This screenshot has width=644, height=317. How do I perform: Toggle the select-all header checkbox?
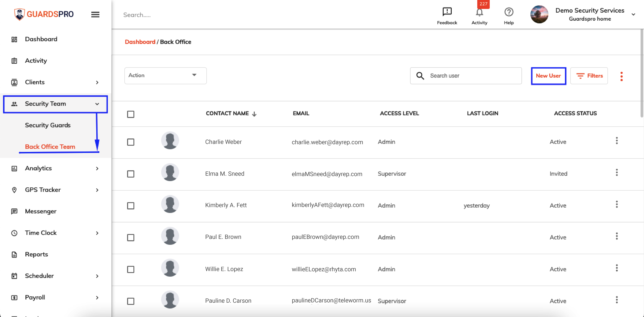click(131, 114)
